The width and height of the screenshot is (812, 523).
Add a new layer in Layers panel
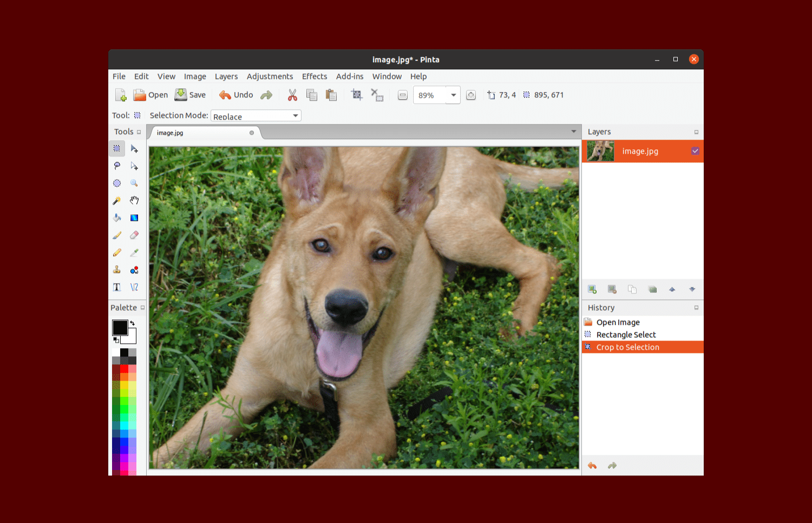(592, 289)
